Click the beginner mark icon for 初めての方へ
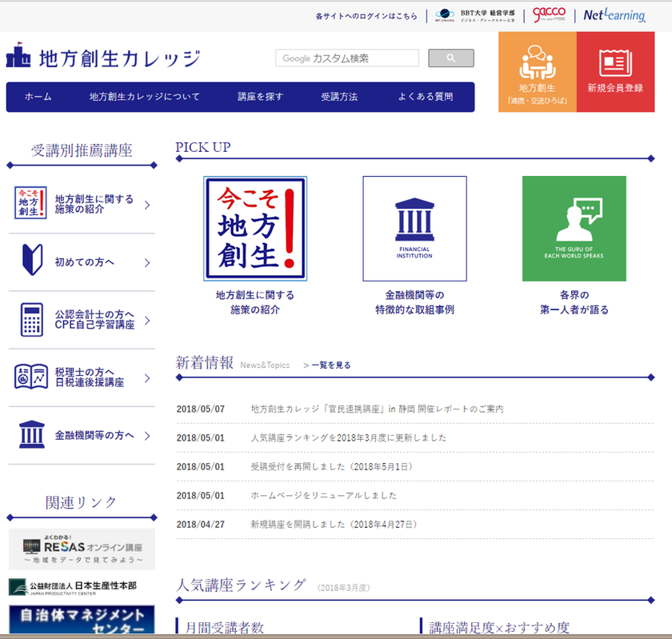Image resolution: width=672 pixels, height=639 pixels. pos(31,262)
